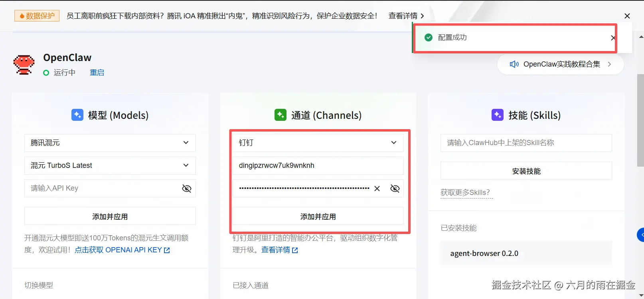Click the green Channels section icon
Screen dimensions: 644x299
click(x=281, y=115)
